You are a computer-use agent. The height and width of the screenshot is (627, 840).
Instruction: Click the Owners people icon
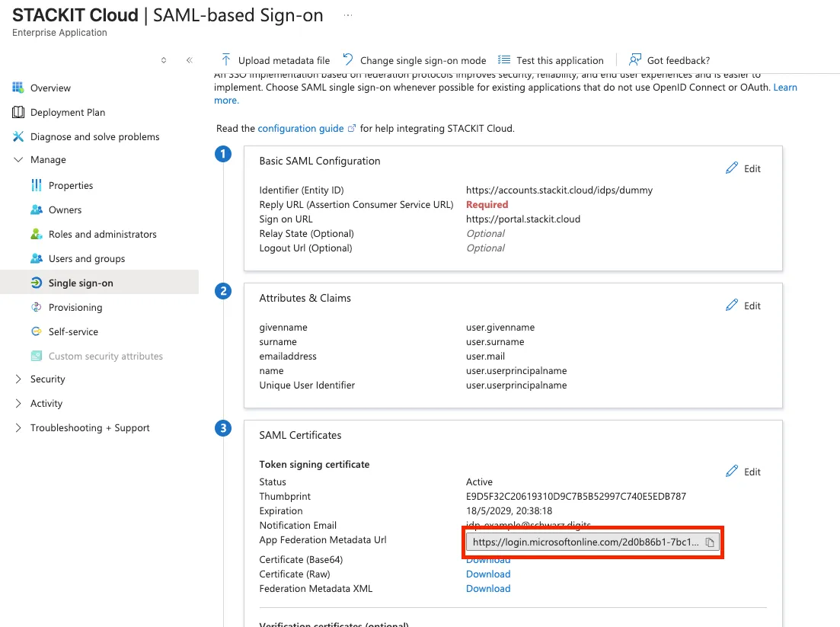(x=37, y=210)
